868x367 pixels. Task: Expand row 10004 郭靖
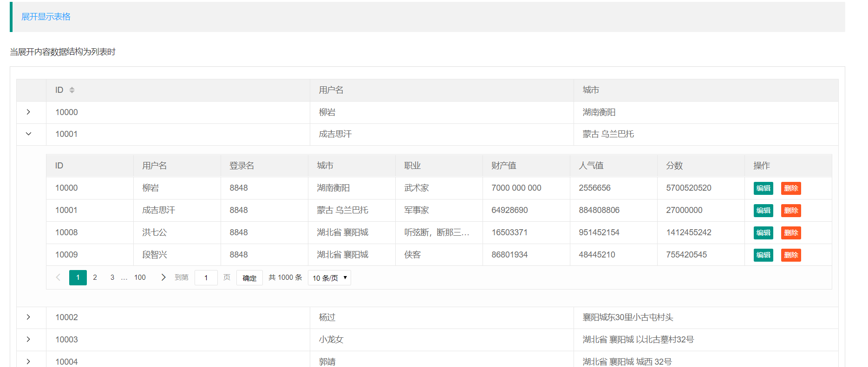click(28, 361)
